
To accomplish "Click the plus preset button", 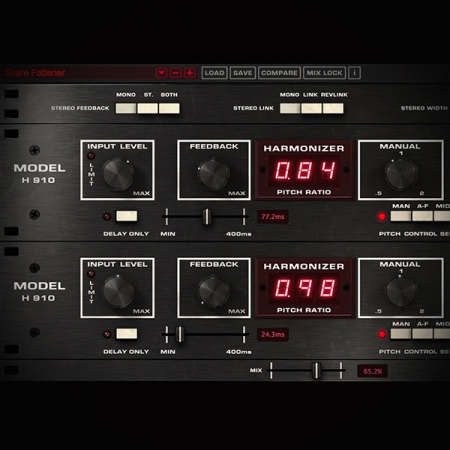I will pos(190,73).
